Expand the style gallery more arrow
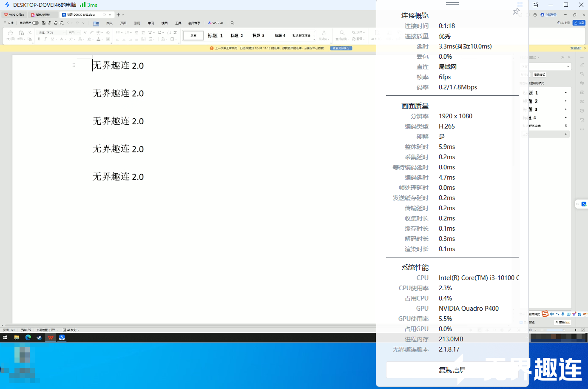This screenshot has width=588, height=389. pyautogui.click(x=315, y=39)
